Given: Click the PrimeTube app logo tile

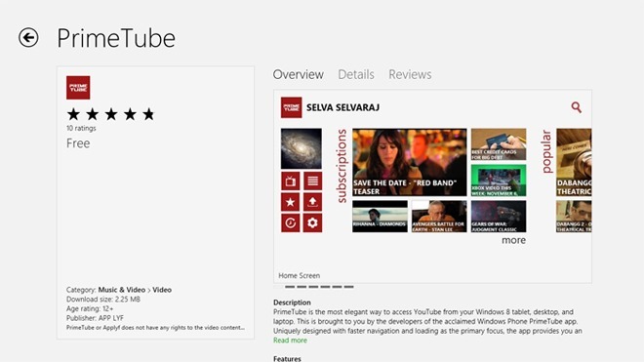Looking at the screenshot, I should [x=78, y=88].
